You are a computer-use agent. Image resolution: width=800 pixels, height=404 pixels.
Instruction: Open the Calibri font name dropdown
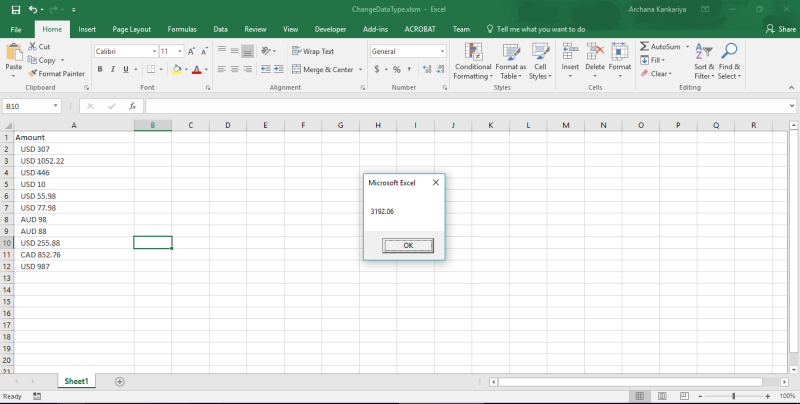pos(154,52)
